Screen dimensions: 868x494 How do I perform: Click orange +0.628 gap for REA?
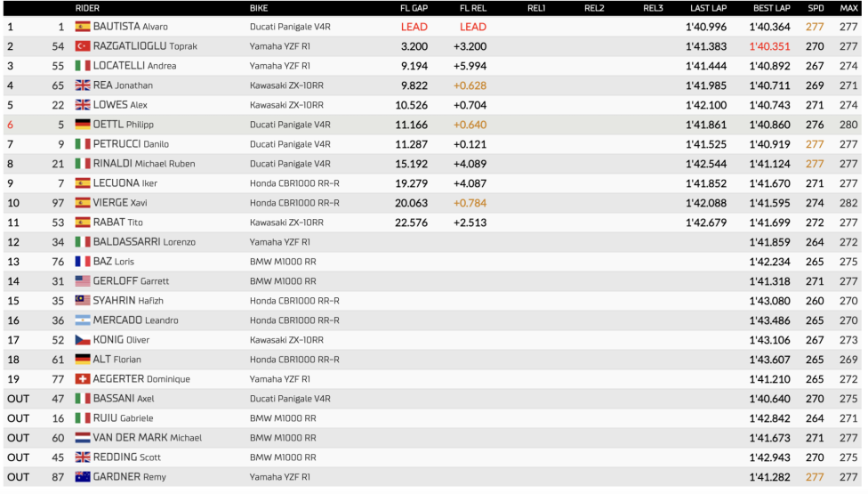click(470, 85)
